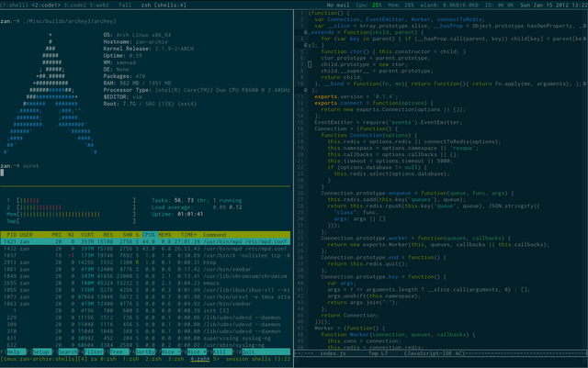Select the mpd process row with PID 1421
The height and width of the screenshot is (368, 588).
[x=145, y=241]
